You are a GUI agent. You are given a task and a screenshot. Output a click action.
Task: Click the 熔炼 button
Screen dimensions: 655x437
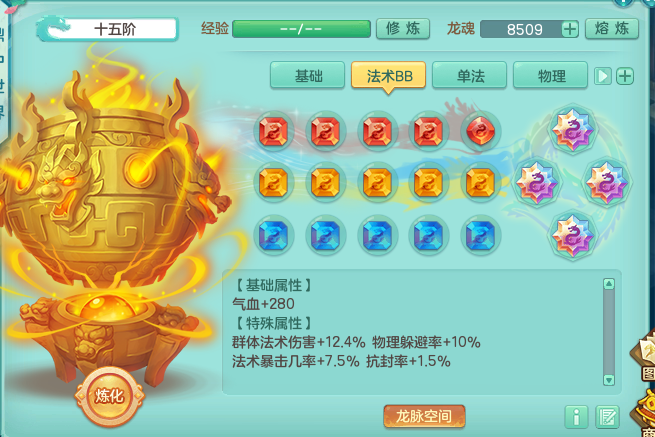[612, 29]
